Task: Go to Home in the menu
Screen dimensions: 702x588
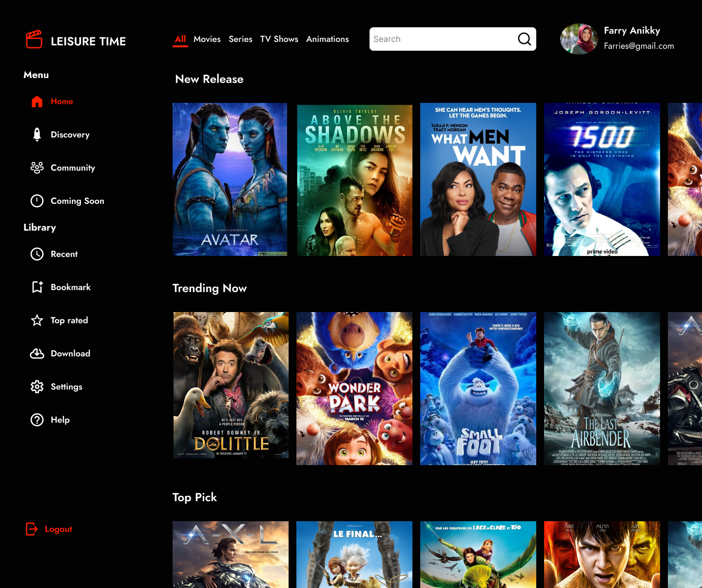Action: 62,101
